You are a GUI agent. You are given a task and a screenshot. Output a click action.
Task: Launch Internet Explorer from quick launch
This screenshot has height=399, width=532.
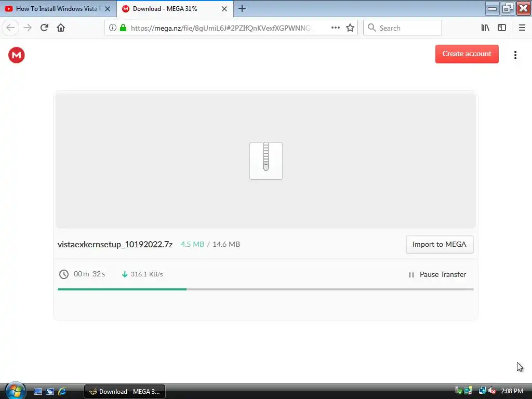click(x=62, y=392)
